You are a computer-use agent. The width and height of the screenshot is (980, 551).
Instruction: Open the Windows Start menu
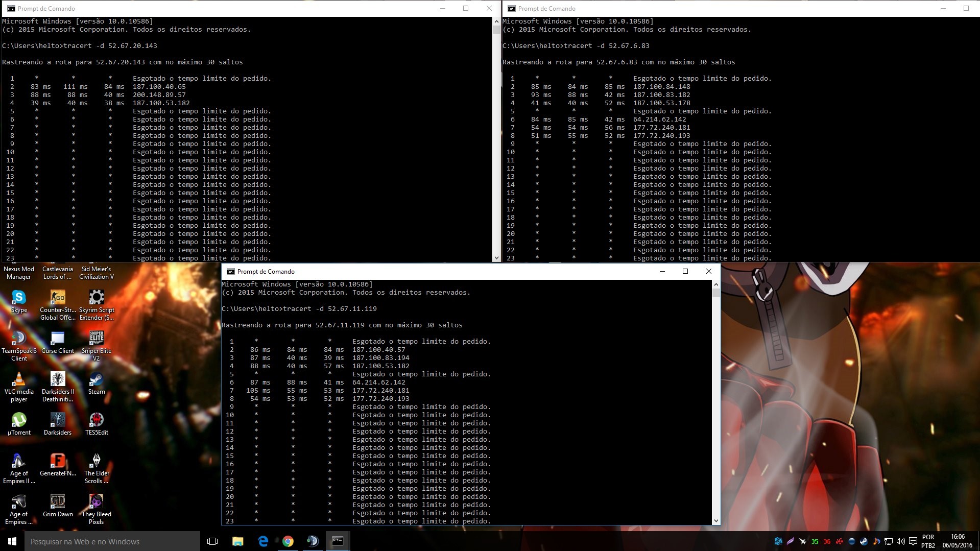(x=12, y=541)
